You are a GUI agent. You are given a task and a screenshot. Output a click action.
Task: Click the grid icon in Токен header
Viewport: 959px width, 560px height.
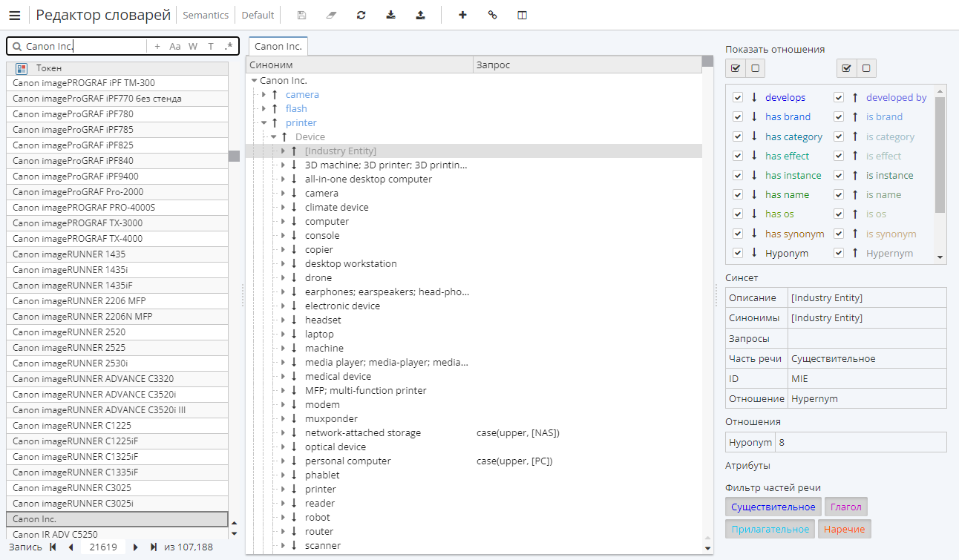click(x=22, y=68)
